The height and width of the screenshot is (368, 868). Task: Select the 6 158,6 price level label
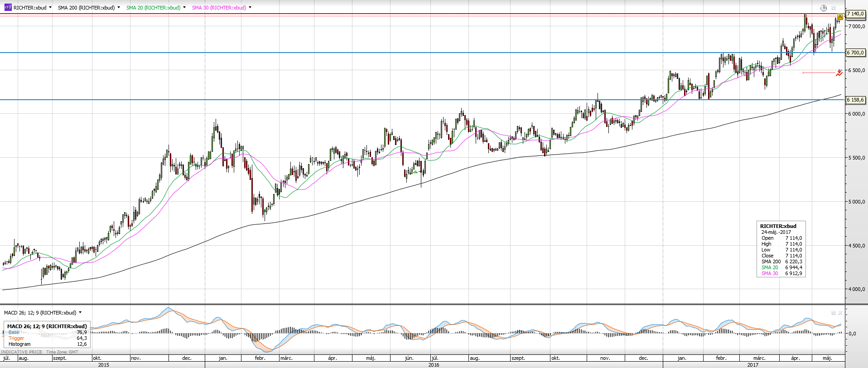point(855,100)
